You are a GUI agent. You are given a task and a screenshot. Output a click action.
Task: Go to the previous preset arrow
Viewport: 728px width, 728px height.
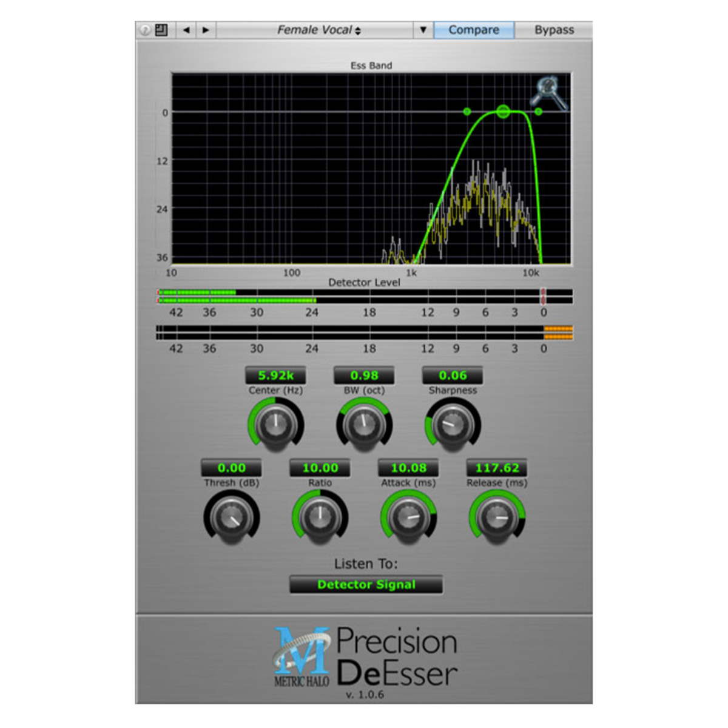click(186, 30)
